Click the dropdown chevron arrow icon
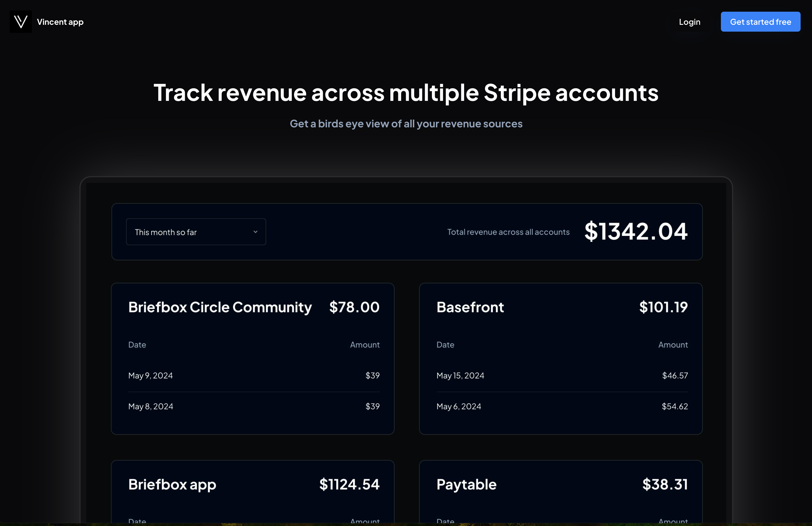The height and width of the screenshot is (526, 812). point(255,232)
